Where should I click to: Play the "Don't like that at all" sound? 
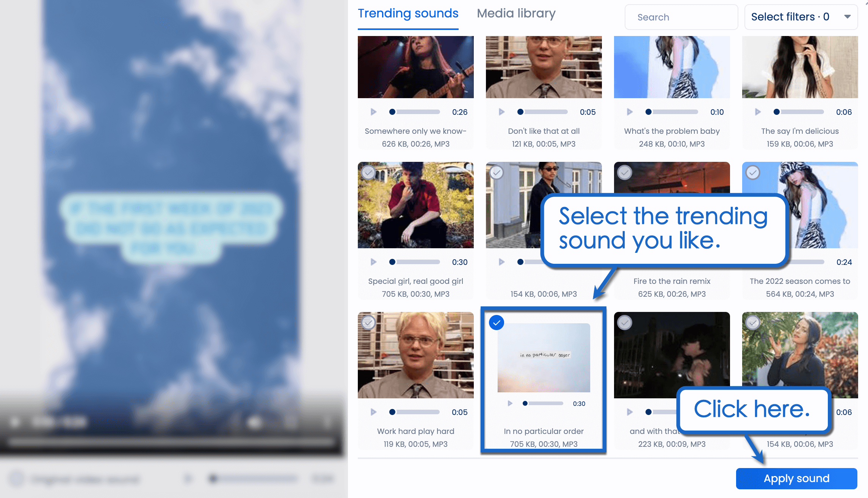tap(501, 112)
